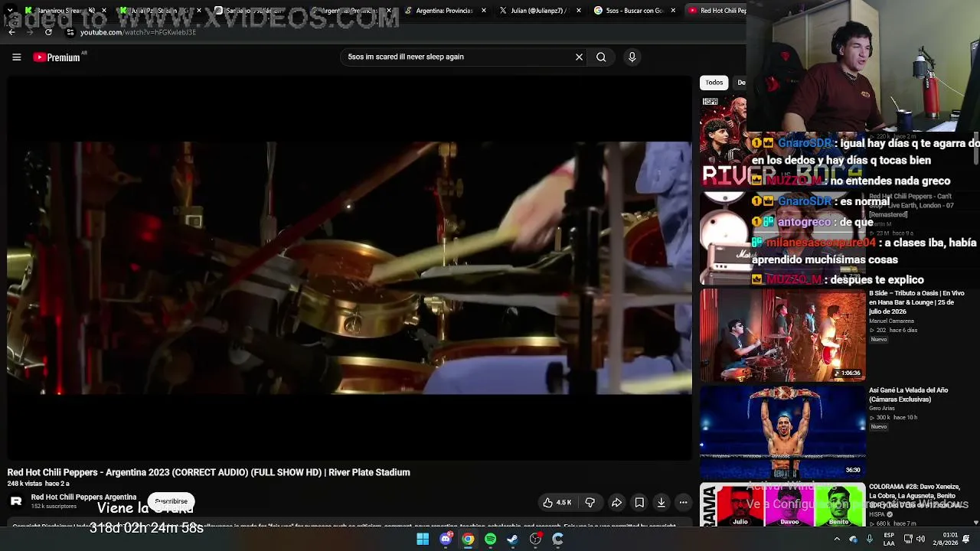Image resolution: width=980 pixels, height=551 pixels.
Task: Close the Julian (@Julianpz7) tab
Action: tap(578, 11)
